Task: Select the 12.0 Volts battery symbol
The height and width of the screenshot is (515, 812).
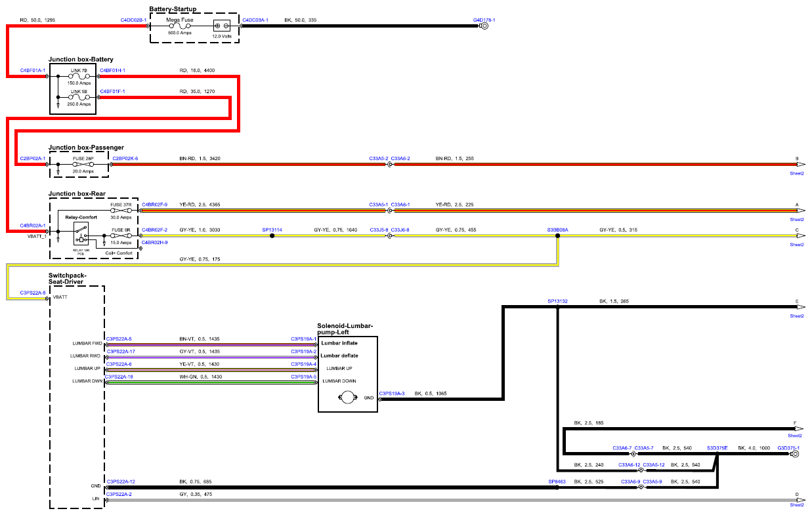Action: point(222,27)
